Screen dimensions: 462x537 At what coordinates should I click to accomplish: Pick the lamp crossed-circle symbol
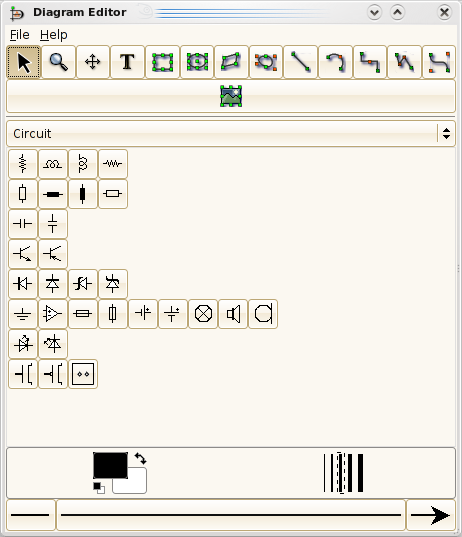click(203, 314)
